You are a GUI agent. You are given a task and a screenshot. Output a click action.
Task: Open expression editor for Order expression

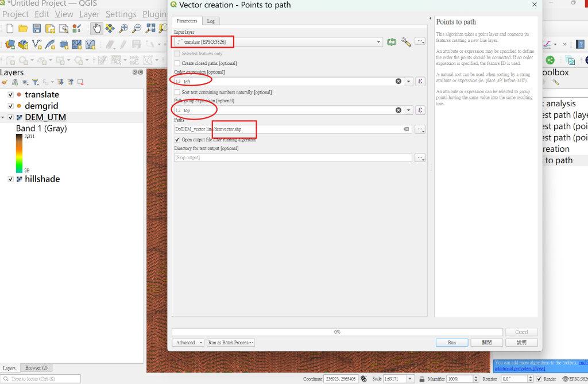pyautogui.click(x=420, y=81)
